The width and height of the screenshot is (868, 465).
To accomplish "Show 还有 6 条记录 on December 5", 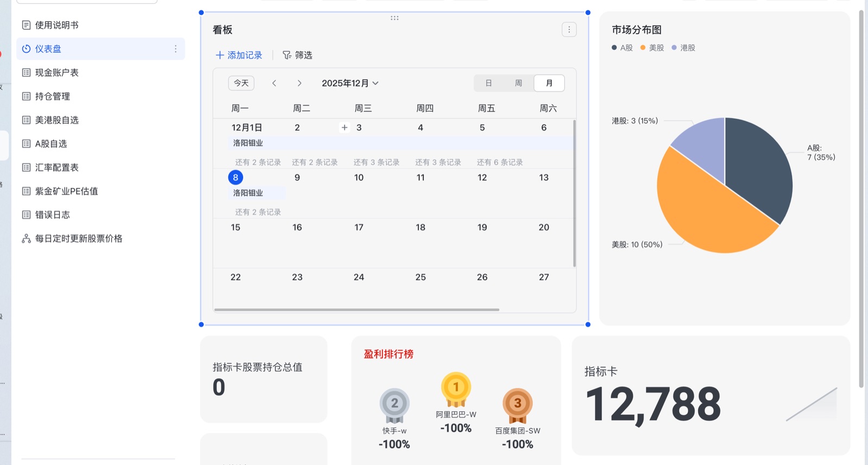I will pos(500,162).
